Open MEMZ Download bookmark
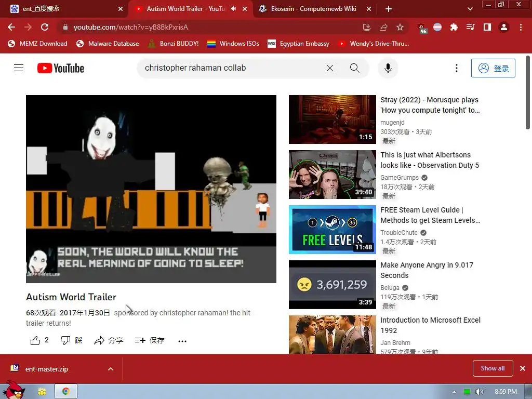The width and height of the screenshot is (532, 399). click(37, 44)
